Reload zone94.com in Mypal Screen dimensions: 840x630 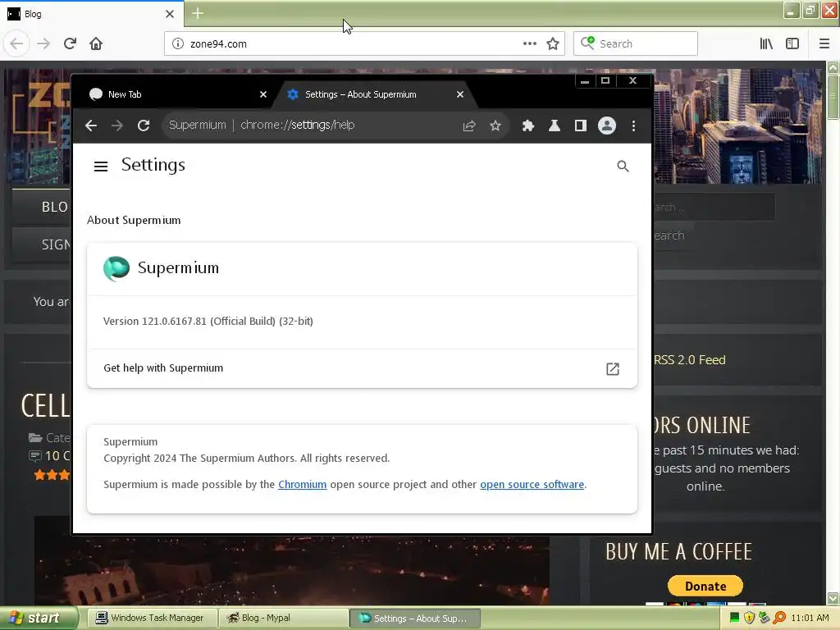70,43
